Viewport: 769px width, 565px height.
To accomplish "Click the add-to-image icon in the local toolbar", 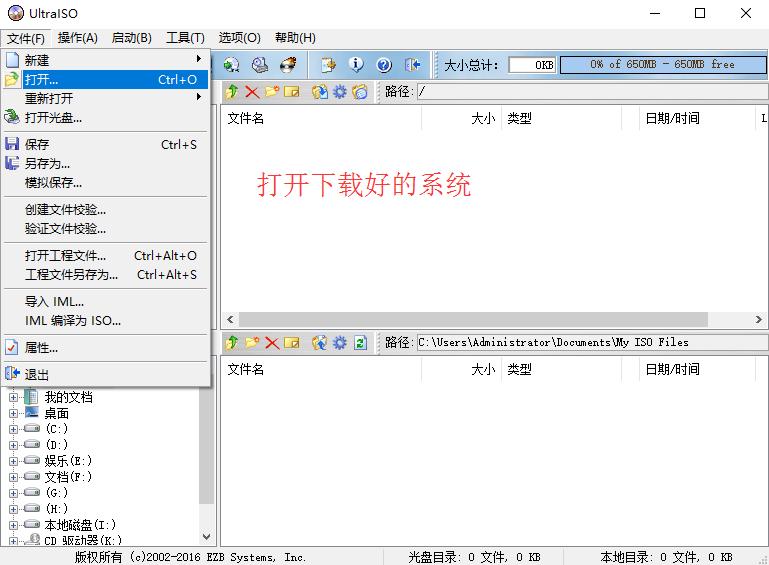I will click(x=320, y=342).
